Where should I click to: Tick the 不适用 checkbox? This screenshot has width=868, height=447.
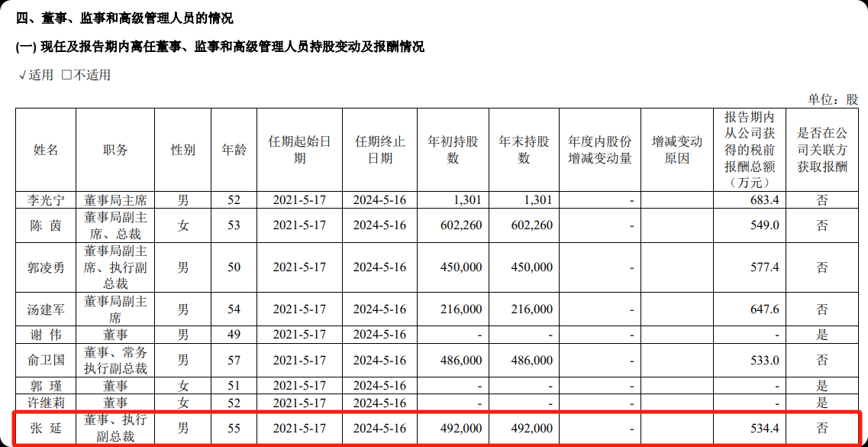pyautogui.click(x=66, y=75)
